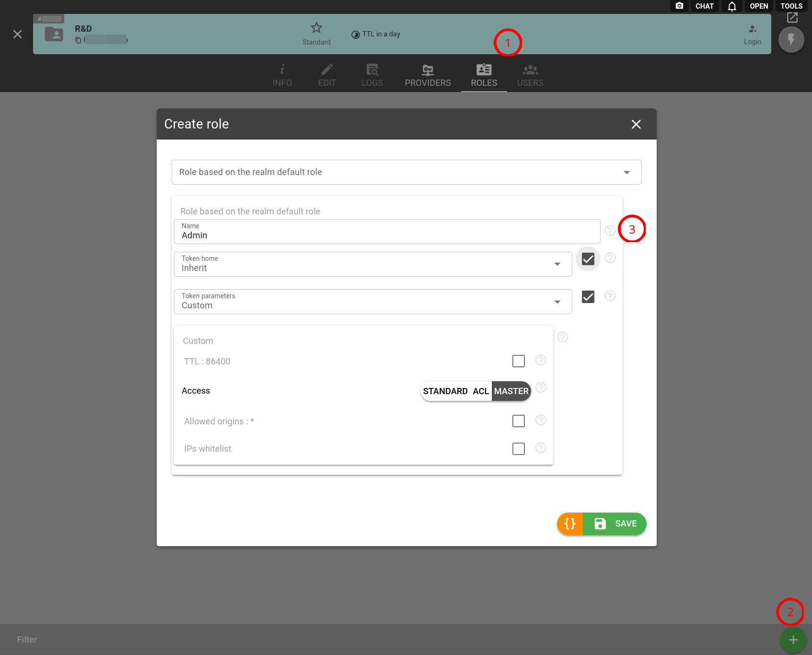812x655 pixels.
Task: Open the Token home Inherit dropdown
Action: click(x=557, y=264)
